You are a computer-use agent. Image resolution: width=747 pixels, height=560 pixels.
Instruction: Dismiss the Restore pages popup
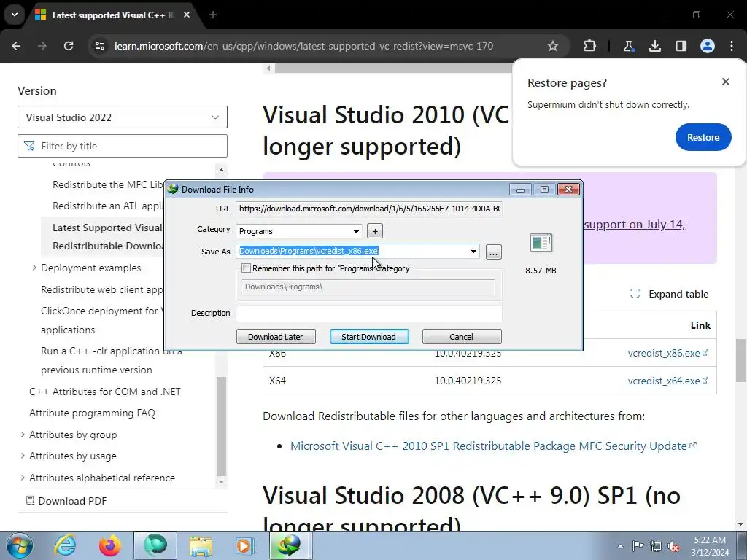pyautogui.click(x=726, y=82)
